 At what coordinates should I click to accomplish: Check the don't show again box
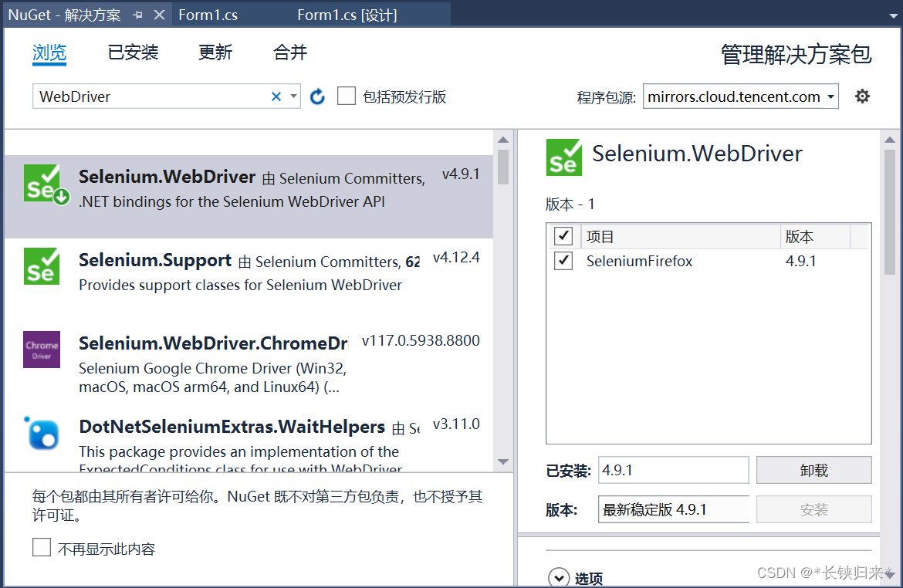(x=42, y=547)
